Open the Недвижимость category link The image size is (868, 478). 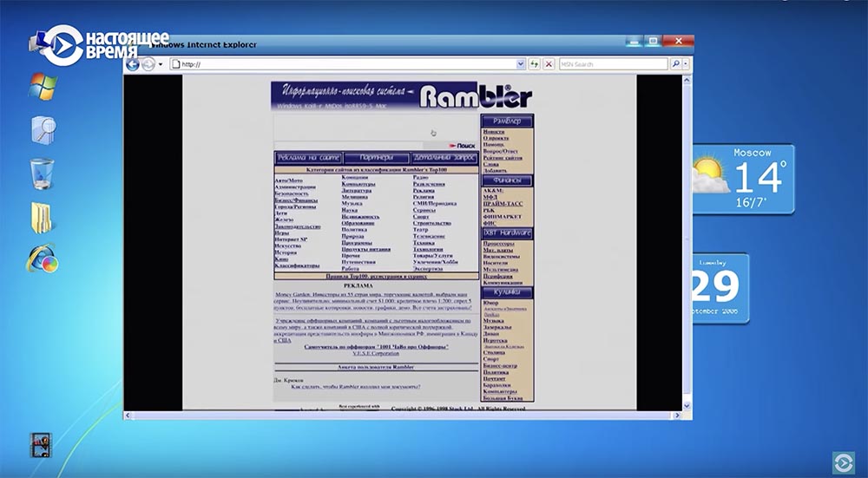pos(360,216)
